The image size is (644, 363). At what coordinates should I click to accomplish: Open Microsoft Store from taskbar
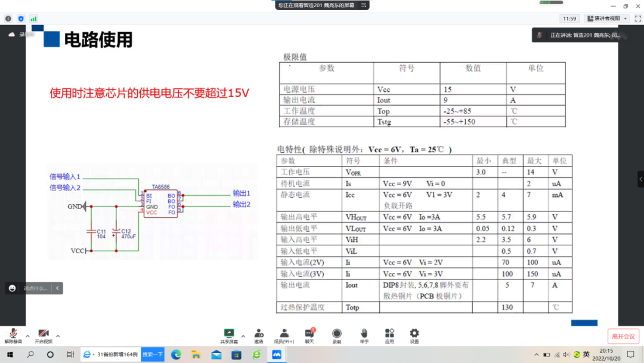236,355
